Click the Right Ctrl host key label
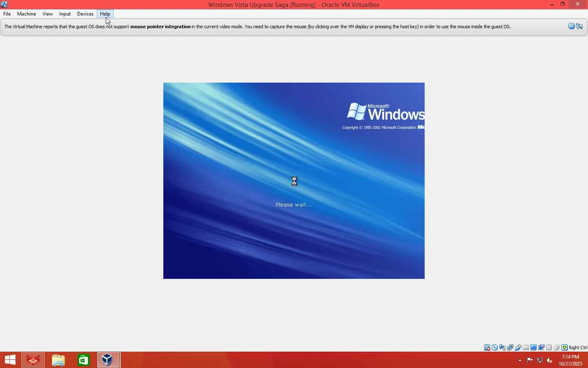The height and width of the screenshot is (368, 588). tap(578, 348)
